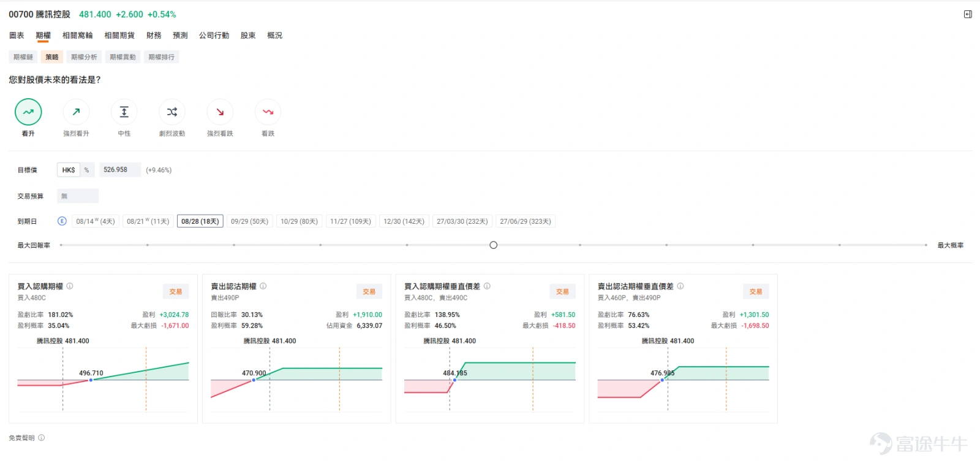Click the 00700 騰訊控股 stock title
This screenshot has height=466, width=980.
[39, 14]
